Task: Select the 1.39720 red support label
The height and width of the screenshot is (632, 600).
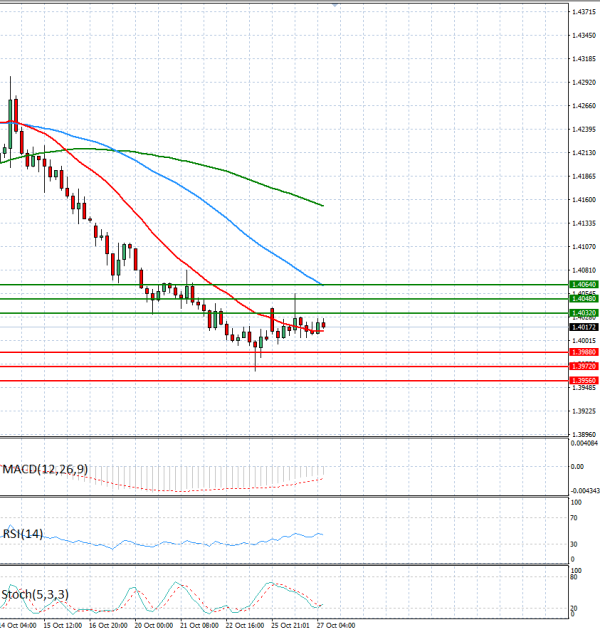Action: (584, 366)
